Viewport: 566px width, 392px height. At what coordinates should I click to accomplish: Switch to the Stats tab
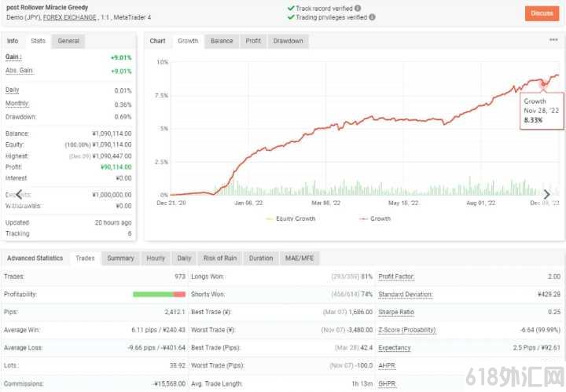pos(38,41)
